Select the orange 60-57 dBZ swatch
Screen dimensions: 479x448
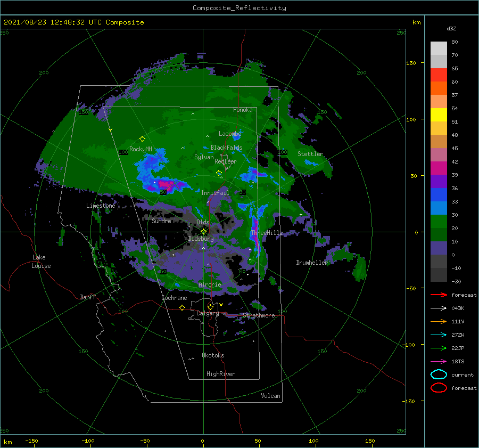(x=439, y=88)
